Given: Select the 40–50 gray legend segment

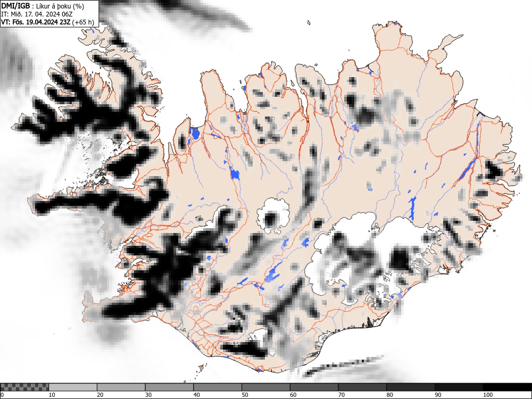Looking at the screenshot, I should [218, 387].
